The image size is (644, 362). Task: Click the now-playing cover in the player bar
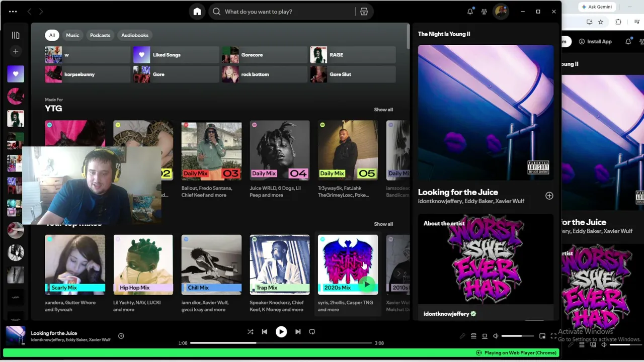click(x=16, y=336)
